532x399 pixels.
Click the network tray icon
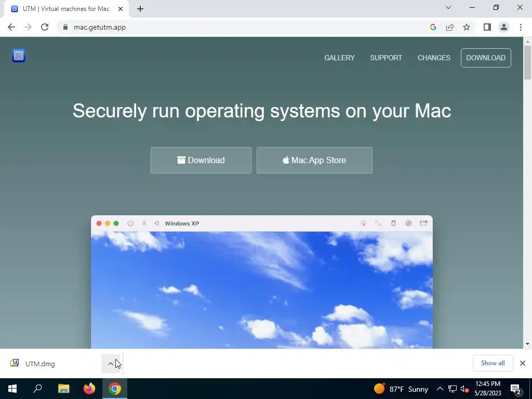pyautogui.click(x=453, y=389)
